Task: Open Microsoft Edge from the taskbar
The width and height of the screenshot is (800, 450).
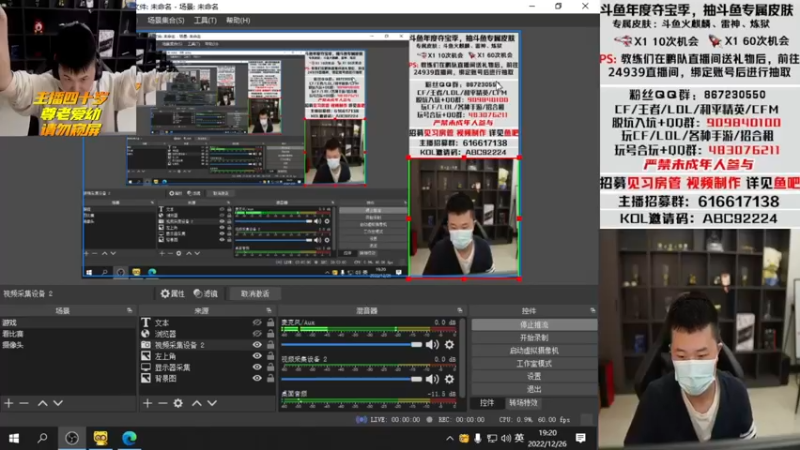Action: [129, 438]
